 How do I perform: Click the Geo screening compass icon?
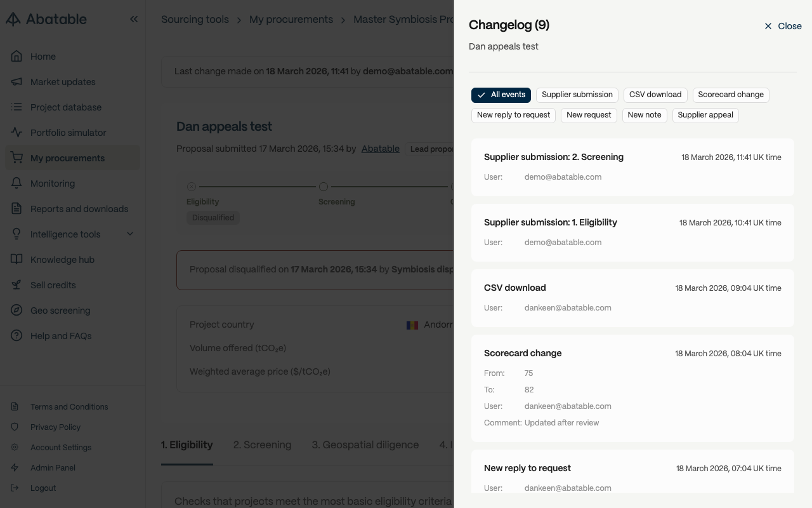(16, 311)
